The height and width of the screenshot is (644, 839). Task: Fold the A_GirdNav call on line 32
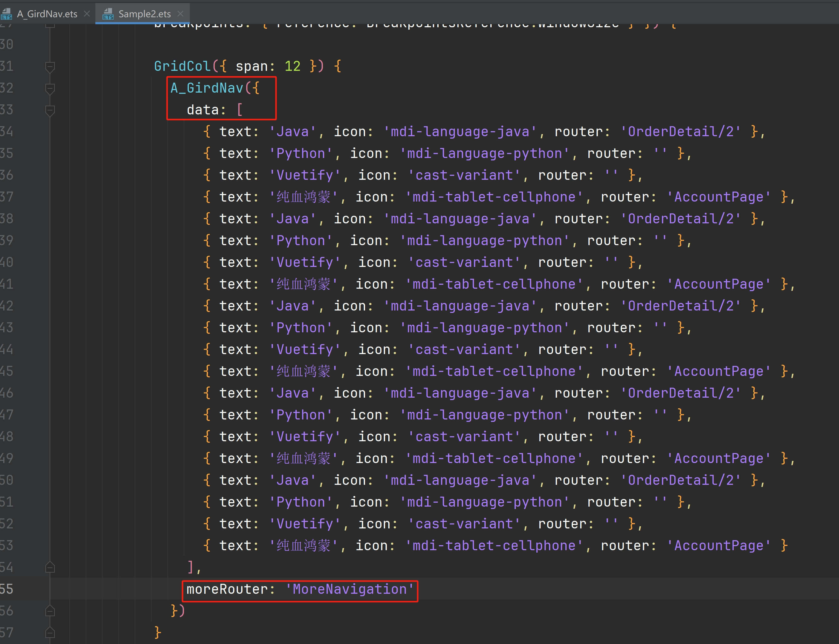pyautogui.click(x=50, y=89)
